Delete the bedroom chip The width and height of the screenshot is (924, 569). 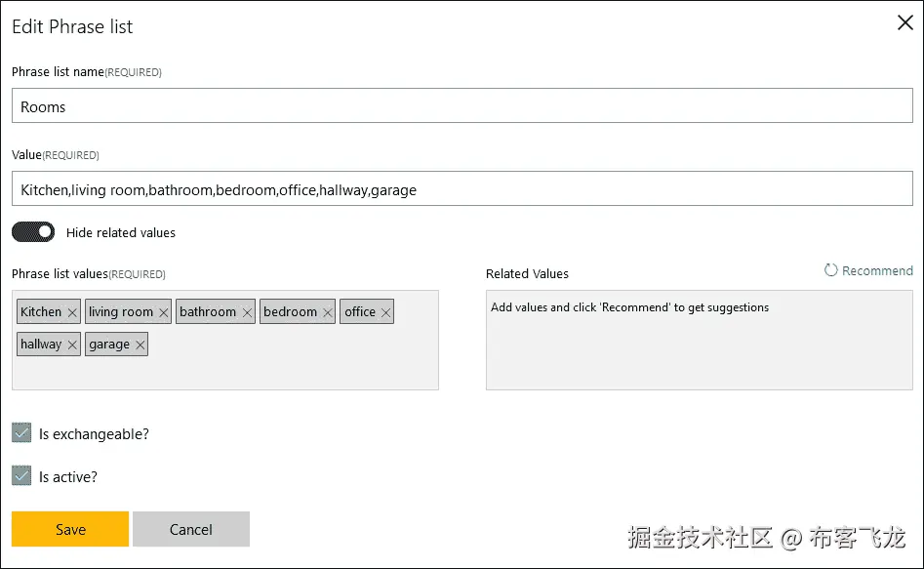[x=326, y=311]
